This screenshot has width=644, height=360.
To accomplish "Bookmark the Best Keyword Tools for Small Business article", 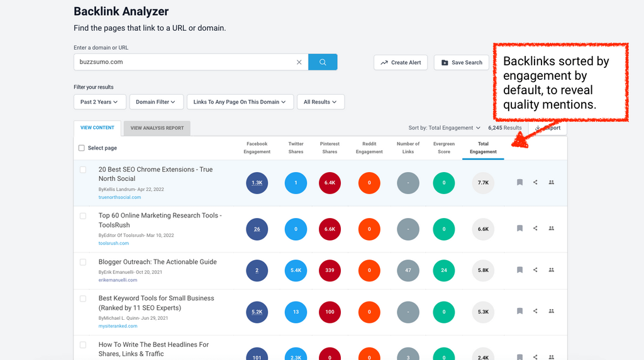I will (x=519, y=311).
